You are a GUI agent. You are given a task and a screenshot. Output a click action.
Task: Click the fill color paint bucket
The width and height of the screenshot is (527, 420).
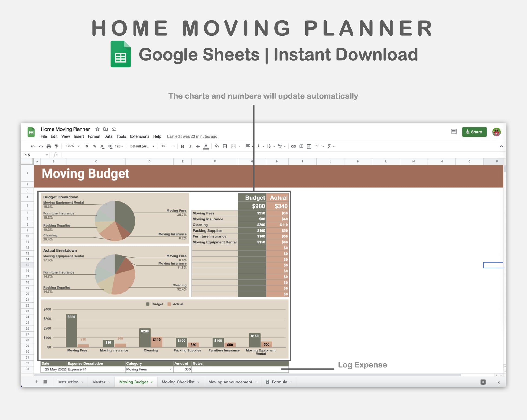[x=216, y=146]
